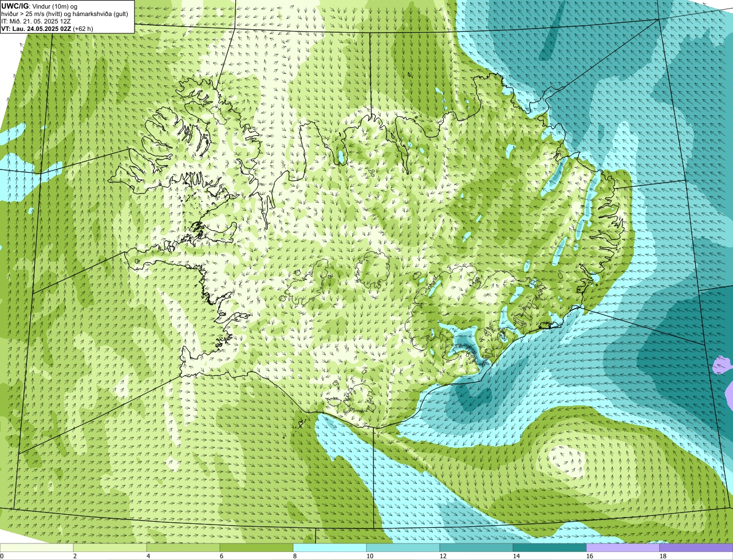
Task: Click the "2" label on the color scale
Action: 75,556
